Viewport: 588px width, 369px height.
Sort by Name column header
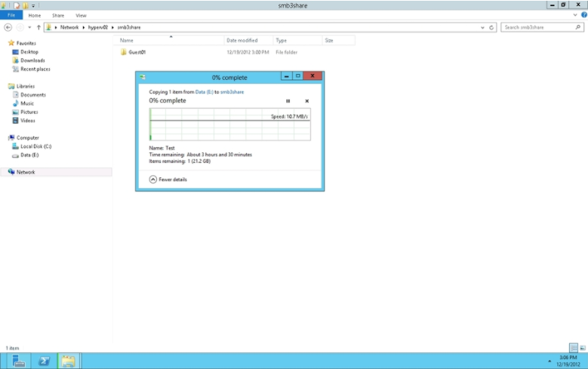169,41
